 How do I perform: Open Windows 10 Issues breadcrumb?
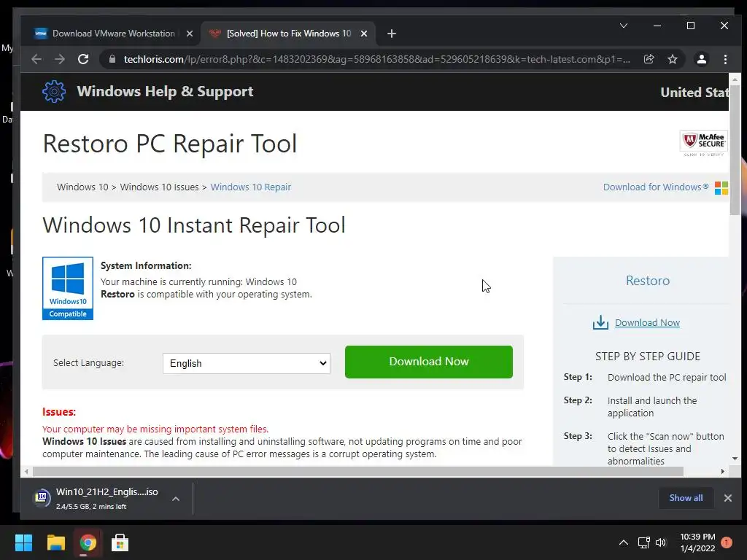click(159, 187)
